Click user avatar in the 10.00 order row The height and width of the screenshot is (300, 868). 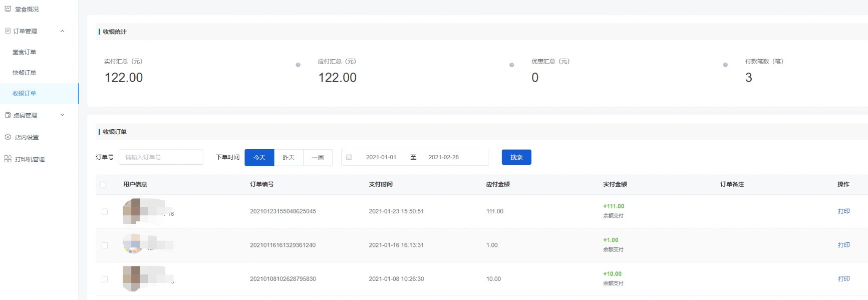(x=132, y=278)
